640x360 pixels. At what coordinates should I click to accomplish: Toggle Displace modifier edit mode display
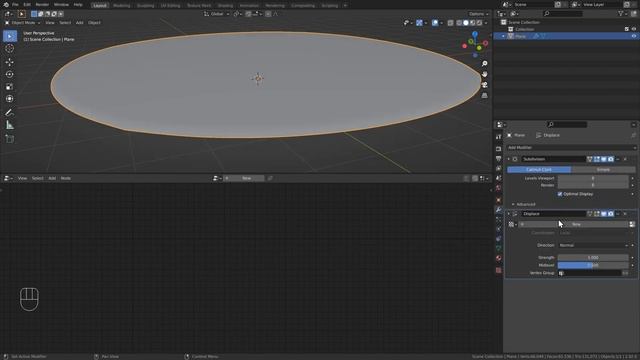click(597, 214)
